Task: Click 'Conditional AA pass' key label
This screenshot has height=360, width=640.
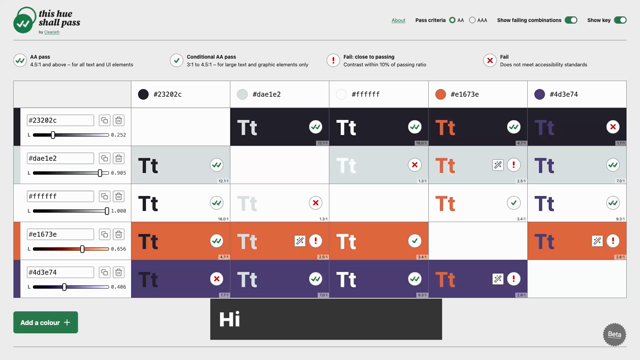Action: (x=211, y=57)
